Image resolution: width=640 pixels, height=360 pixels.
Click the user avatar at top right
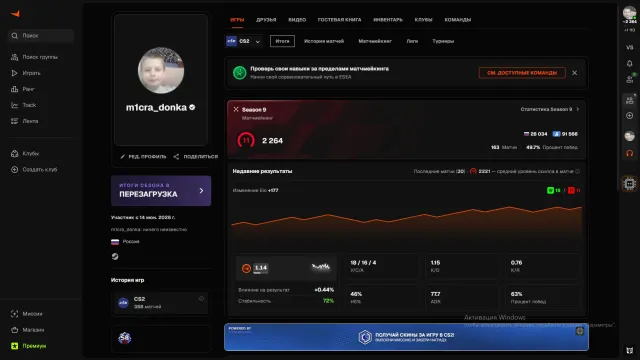(x=629, y=13)
